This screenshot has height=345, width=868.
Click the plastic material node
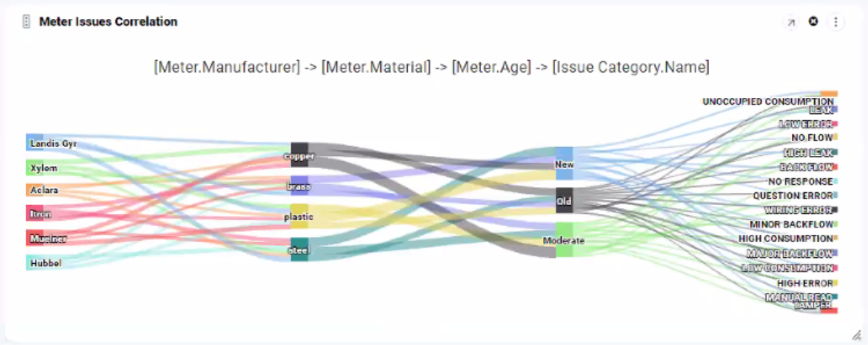299,216
